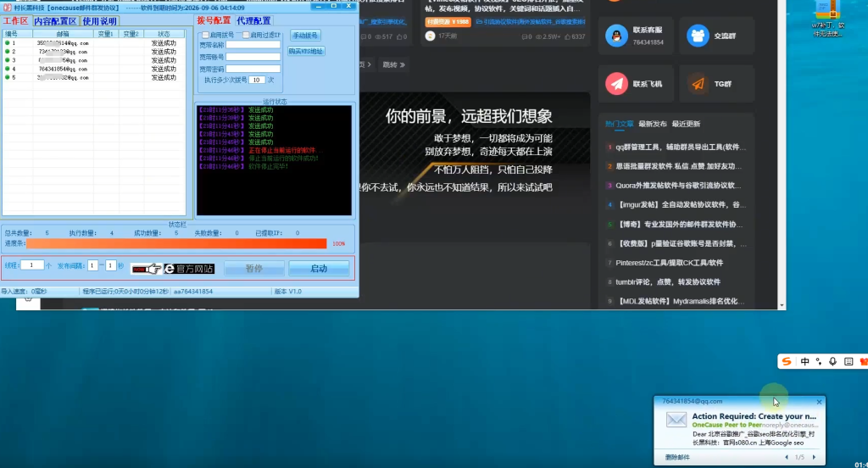Switch to the 工作区 tab

[x=15, y=21]
